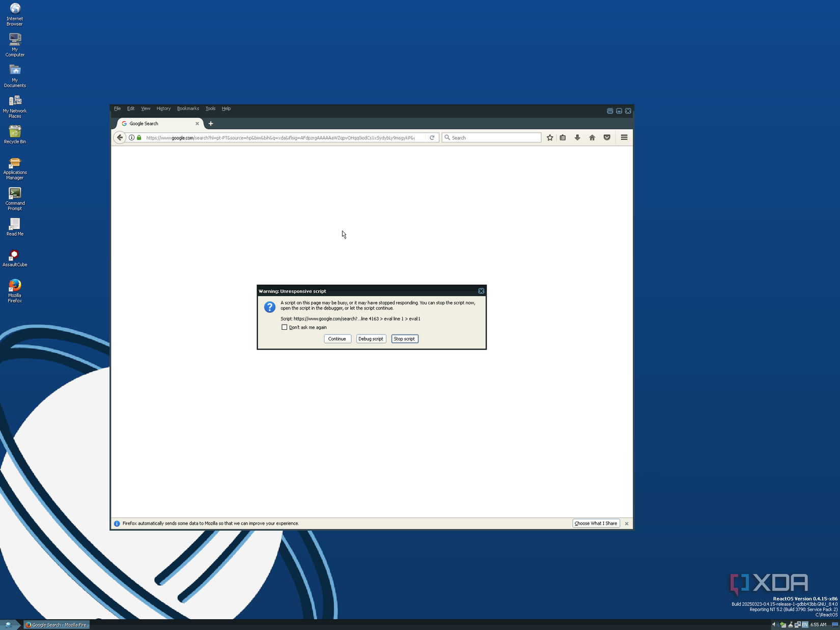Close the Unresponsive script dialog

(x=481, y=291)
